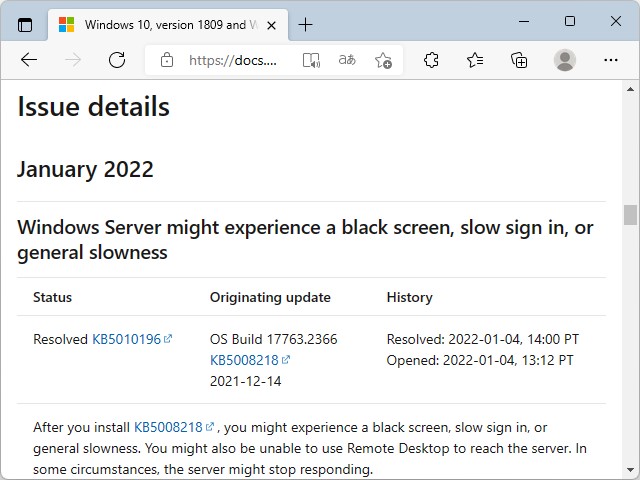This screenshot has width=640, height=480.
Task: Open a new tab with plus button
Action: [x=305, y=25]
